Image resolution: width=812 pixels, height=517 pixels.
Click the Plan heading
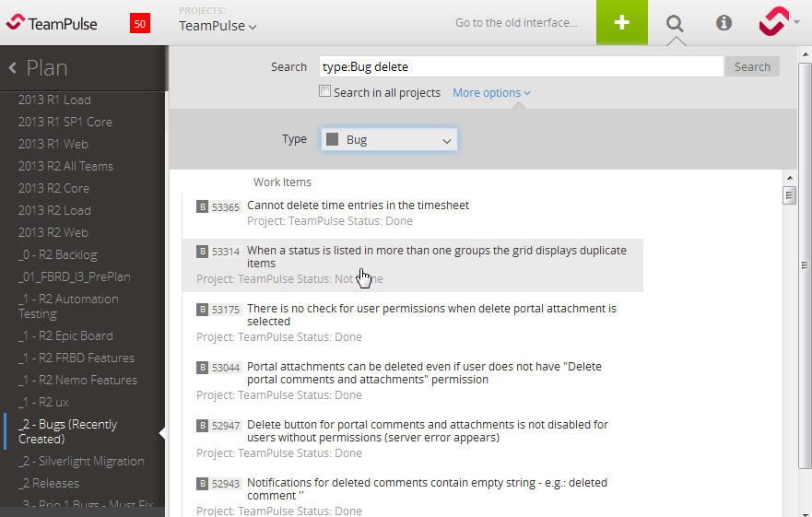(x=47, y=68)
